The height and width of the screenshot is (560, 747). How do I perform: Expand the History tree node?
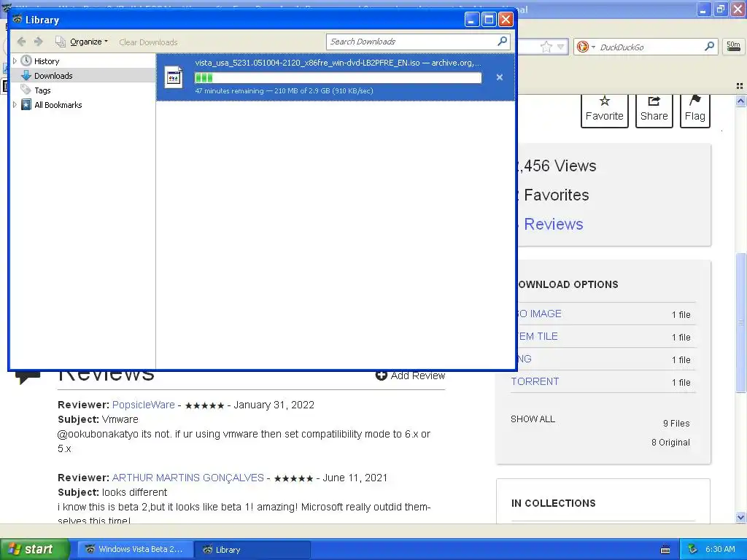[x=15, y=61]
